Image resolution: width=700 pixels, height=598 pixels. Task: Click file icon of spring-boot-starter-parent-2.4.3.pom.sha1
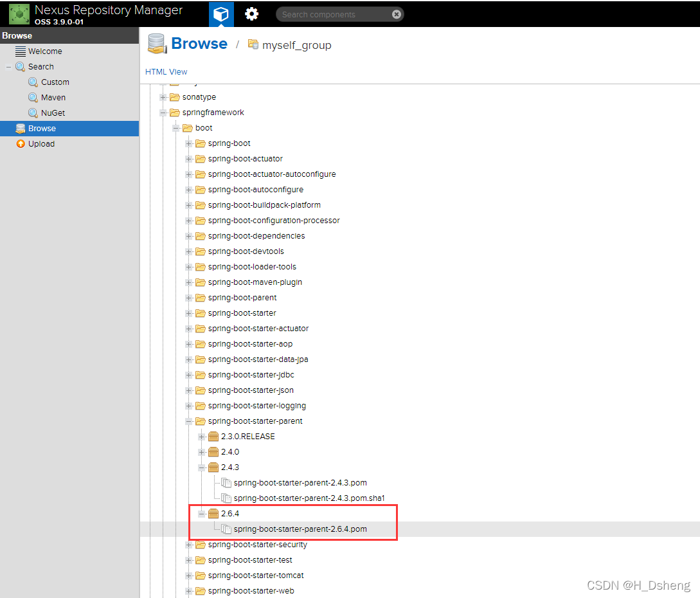coord(226,498)
